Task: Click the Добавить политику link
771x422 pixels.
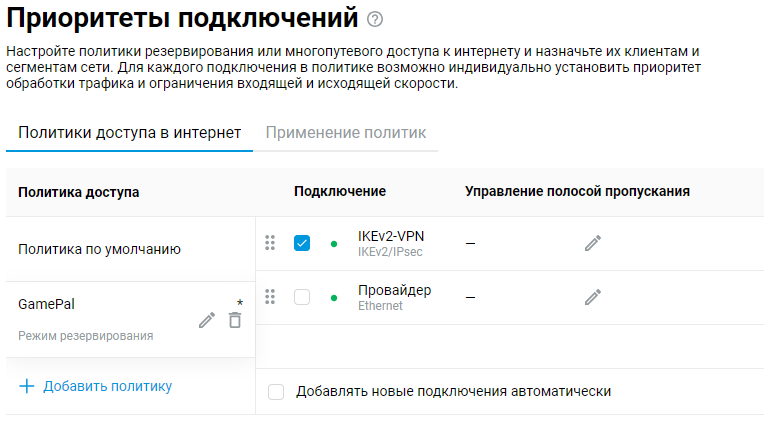Action: [x=108, y=386]
